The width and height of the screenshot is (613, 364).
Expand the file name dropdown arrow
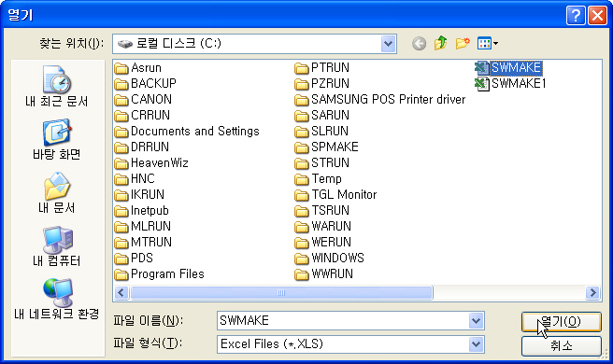pyautogui.click(x=476, y=321)
